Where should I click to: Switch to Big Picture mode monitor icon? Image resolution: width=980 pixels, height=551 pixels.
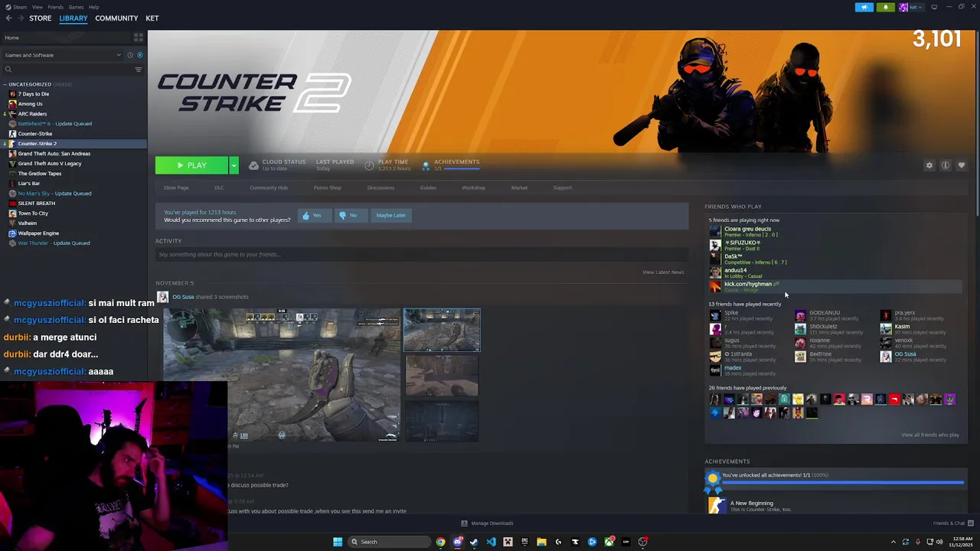coord(934,8)
